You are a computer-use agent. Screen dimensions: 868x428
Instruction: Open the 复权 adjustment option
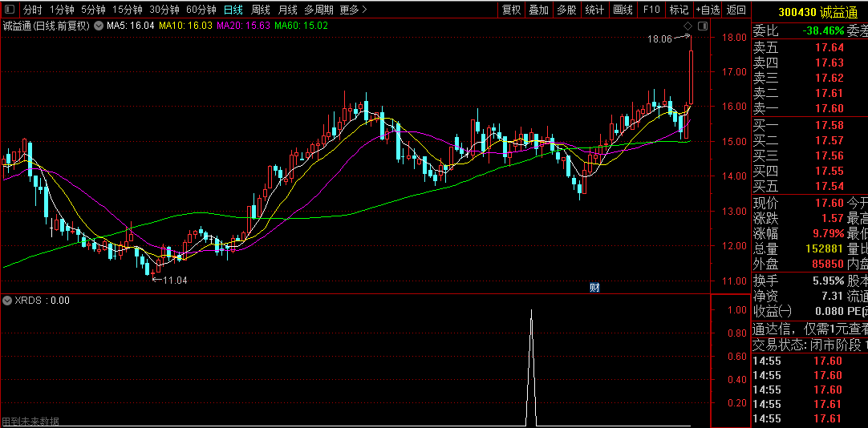click(x=511, y=10)
